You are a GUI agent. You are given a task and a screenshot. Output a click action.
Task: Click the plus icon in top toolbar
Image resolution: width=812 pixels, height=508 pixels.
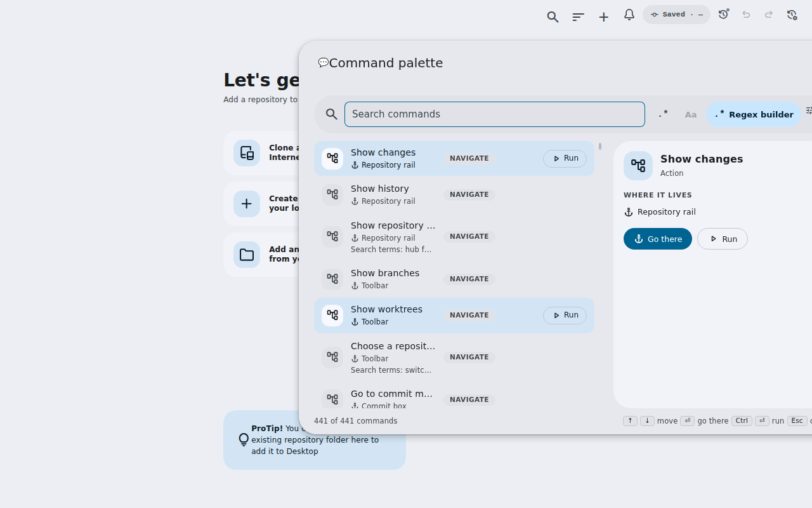click(603, 17)
